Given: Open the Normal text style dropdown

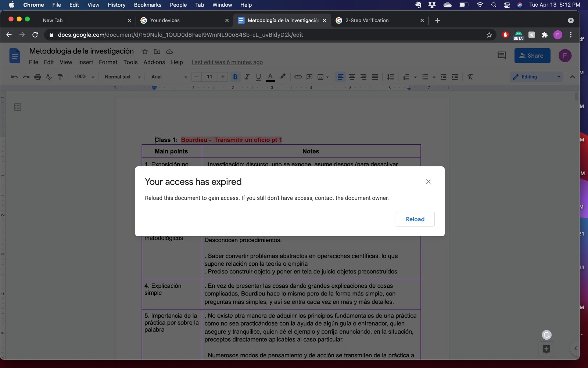Looking at the screenshot, I should tap(121, 77).
